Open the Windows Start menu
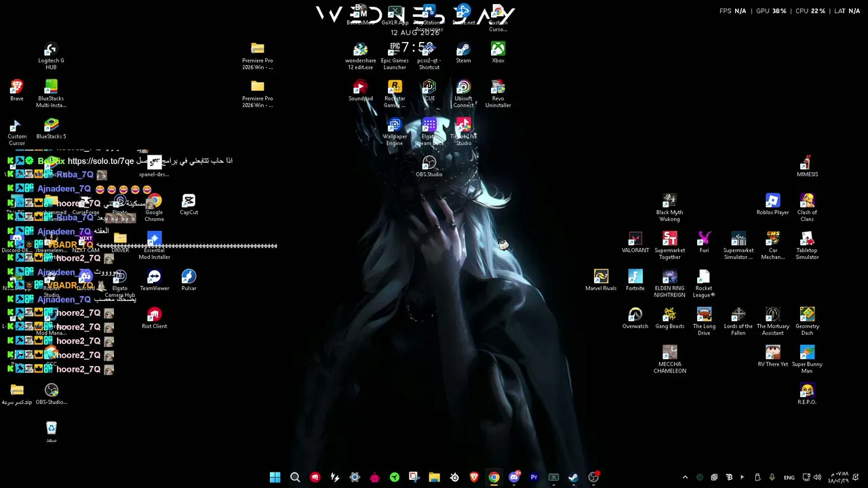 coord(275,477)
